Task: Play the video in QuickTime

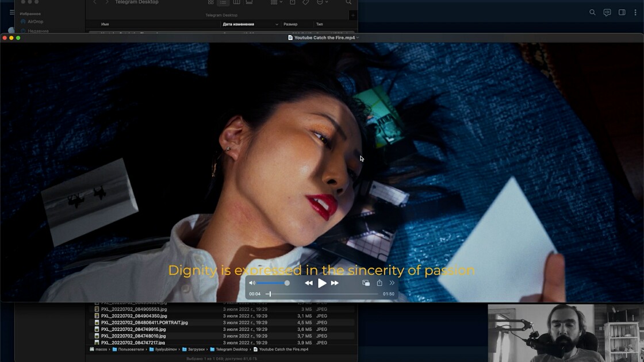Action: click(322, 283)
